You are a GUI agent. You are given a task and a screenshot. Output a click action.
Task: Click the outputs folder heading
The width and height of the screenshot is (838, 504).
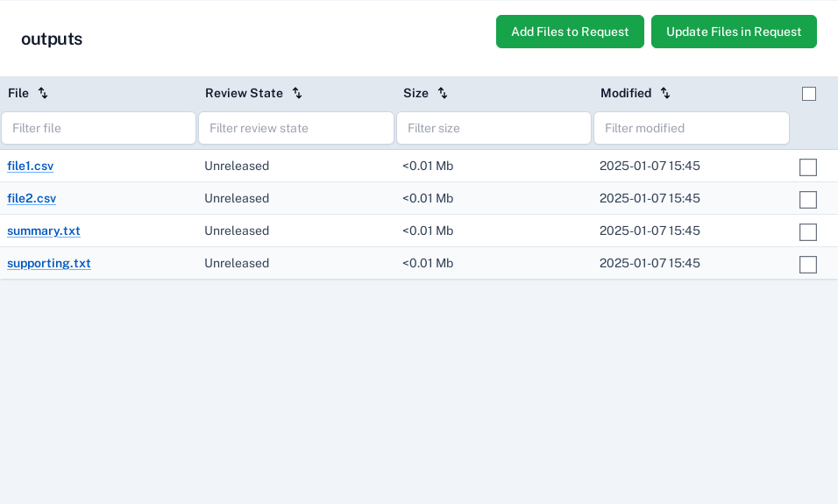tap(52, 39)
